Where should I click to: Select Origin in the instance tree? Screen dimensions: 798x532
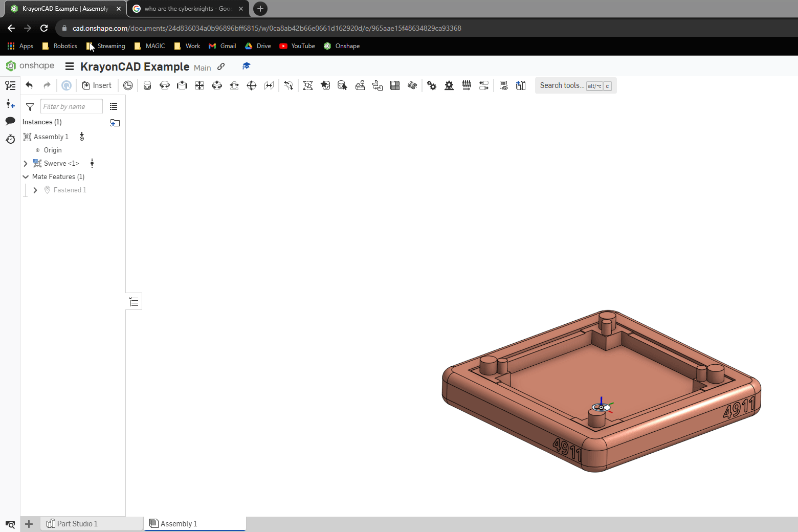point(53,150)
